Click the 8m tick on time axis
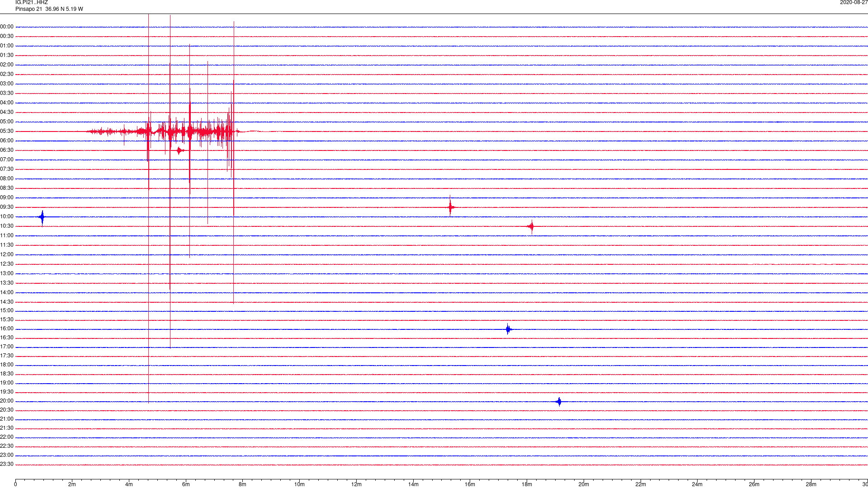 (243, 484)
